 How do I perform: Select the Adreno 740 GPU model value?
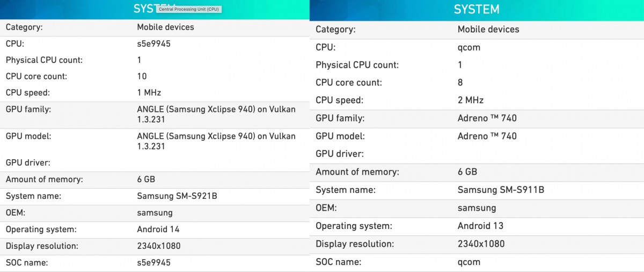487,136
